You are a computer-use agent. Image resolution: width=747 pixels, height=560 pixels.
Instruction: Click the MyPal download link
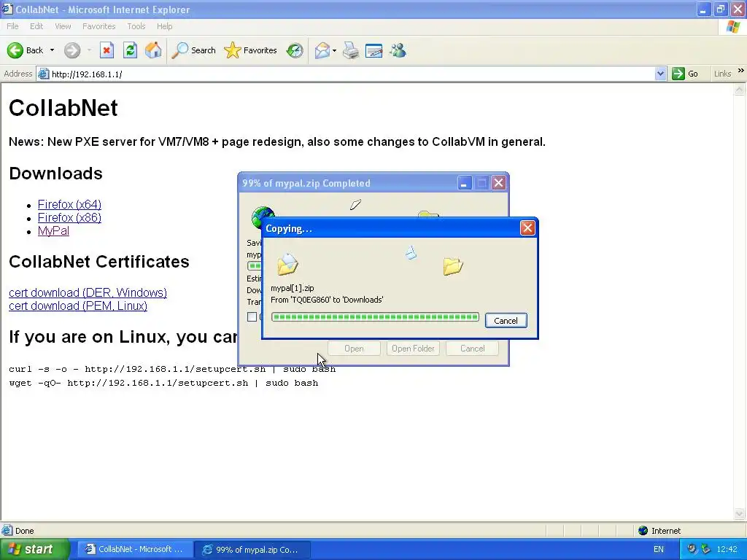point(53,231)
